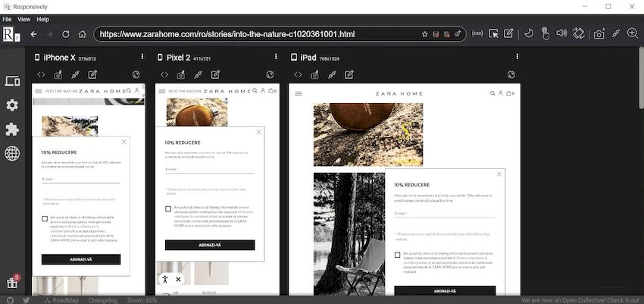Open the File menu
This screenshot has width=644, height=304.
pos(7,19)
